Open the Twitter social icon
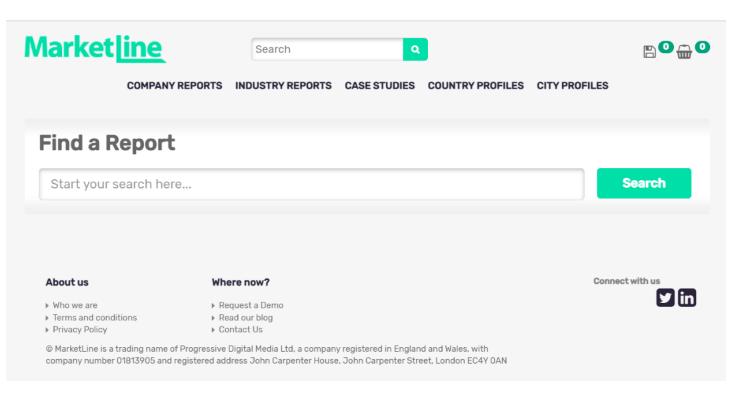This screenshot has height=394, width=751. tap(665, 297)
